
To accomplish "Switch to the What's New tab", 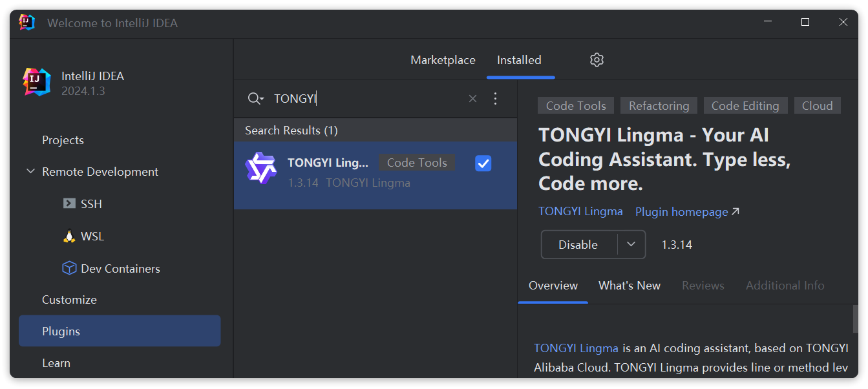I will click(630, 286).
